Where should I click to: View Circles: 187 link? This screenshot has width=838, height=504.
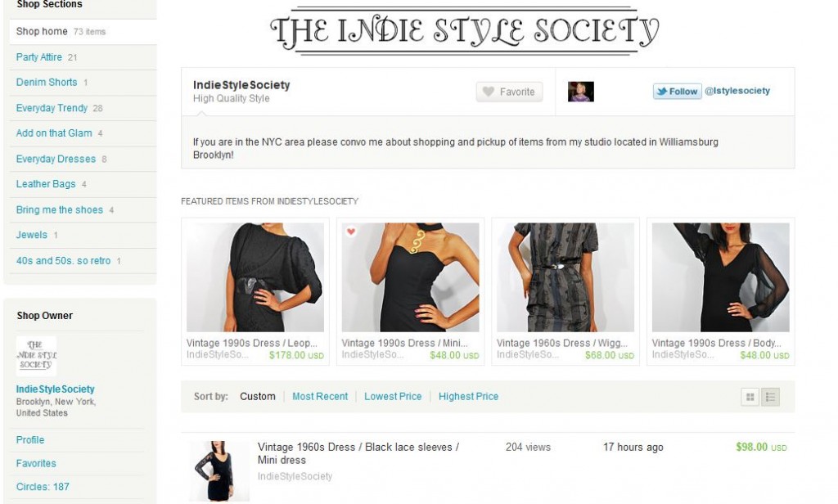pos(43,487)
